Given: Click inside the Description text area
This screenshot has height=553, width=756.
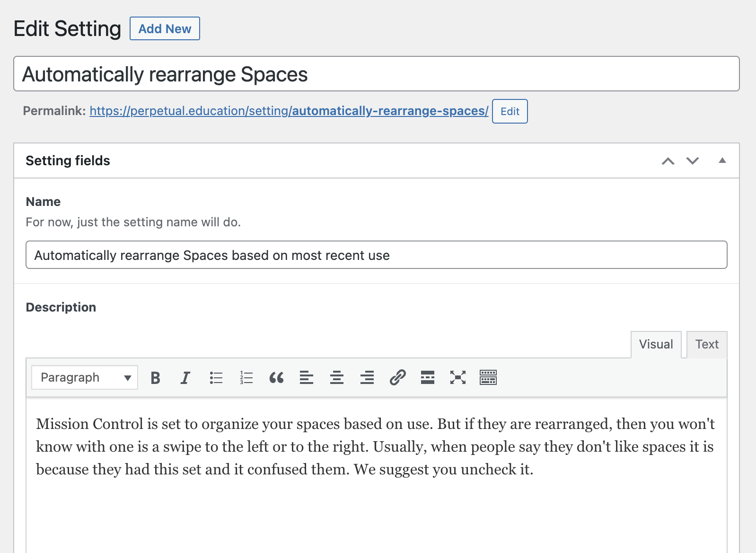Looking at the screenshot, I should click(377, 475).
